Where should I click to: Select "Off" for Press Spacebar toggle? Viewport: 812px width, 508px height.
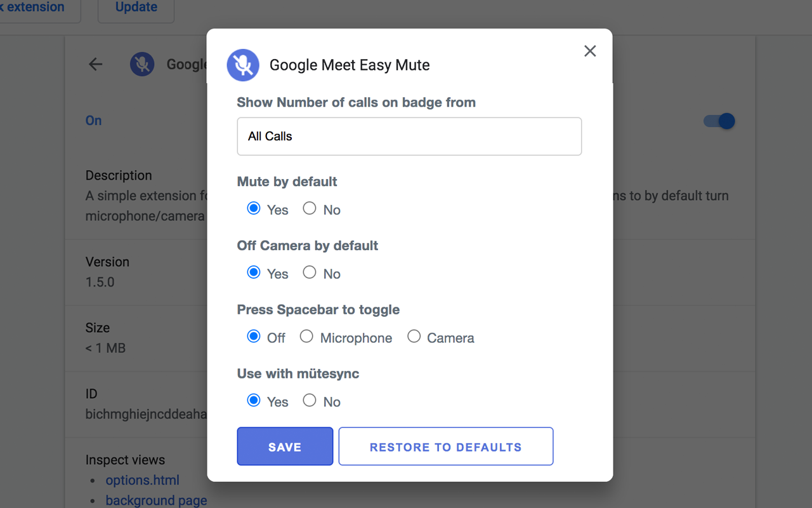tap(254, 336)
